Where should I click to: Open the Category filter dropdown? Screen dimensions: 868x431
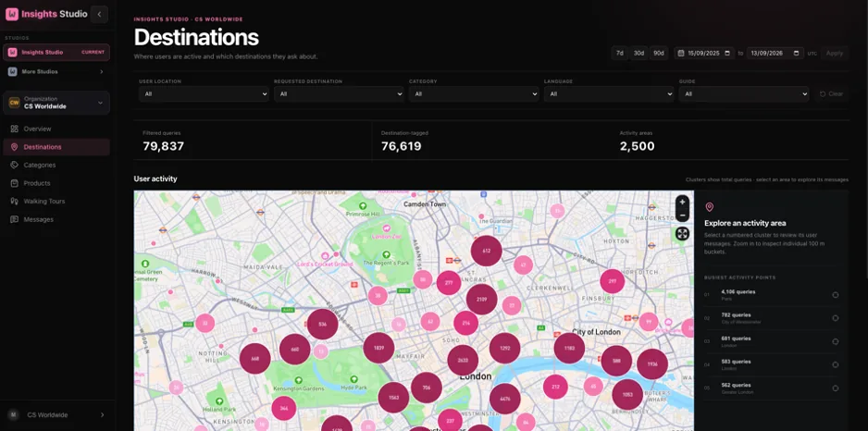click(x=474, y=94)
